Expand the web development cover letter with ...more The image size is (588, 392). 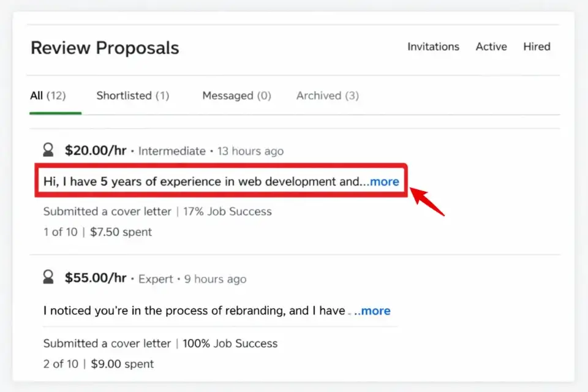tap(384, 181)
